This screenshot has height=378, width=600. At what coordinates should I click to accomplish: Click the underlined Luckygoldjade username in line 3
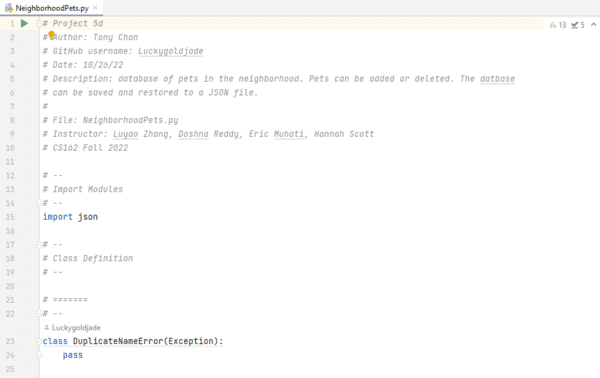[x=171, y=51]
